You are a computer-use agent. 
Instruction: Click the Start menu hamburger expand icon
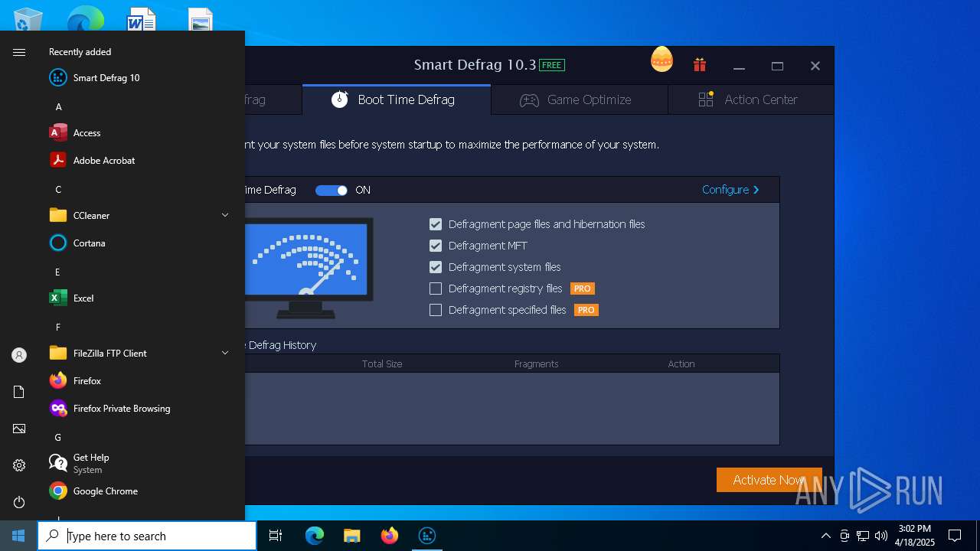tap(19, 52)
